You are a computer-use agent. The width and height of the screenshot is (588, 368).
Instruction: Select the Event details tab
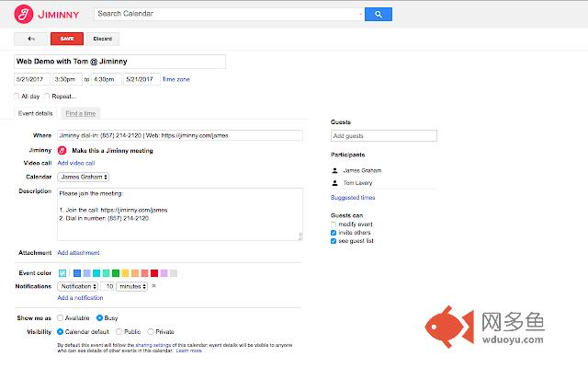36,112
